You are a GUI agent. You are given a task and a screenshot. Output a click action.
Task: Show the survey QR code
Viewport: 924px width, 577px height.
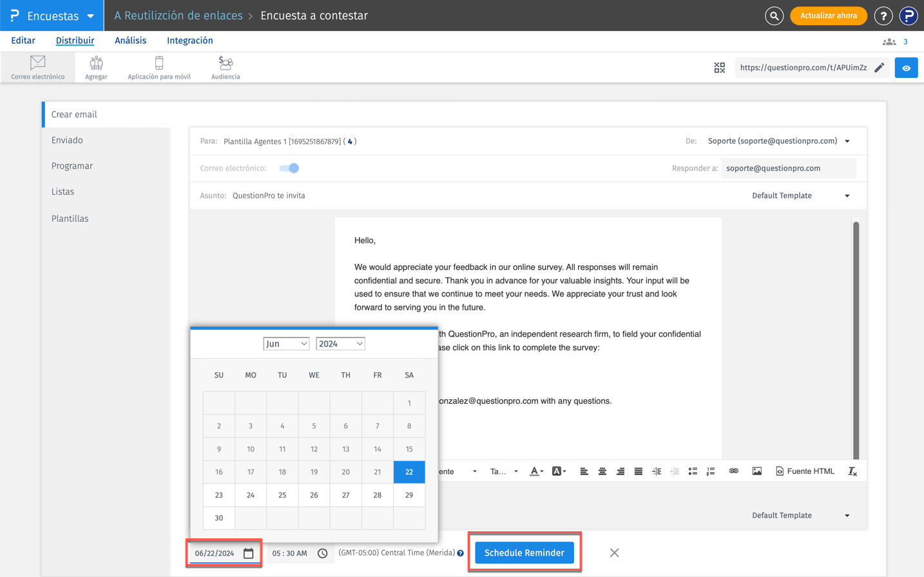click(x=720, y=68)
